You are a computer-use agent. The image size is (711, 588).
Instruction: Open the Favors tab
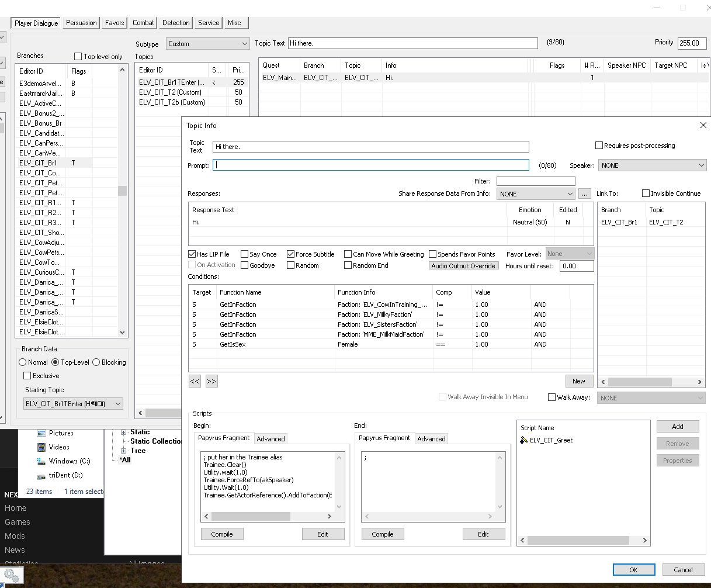coord(115,23)
